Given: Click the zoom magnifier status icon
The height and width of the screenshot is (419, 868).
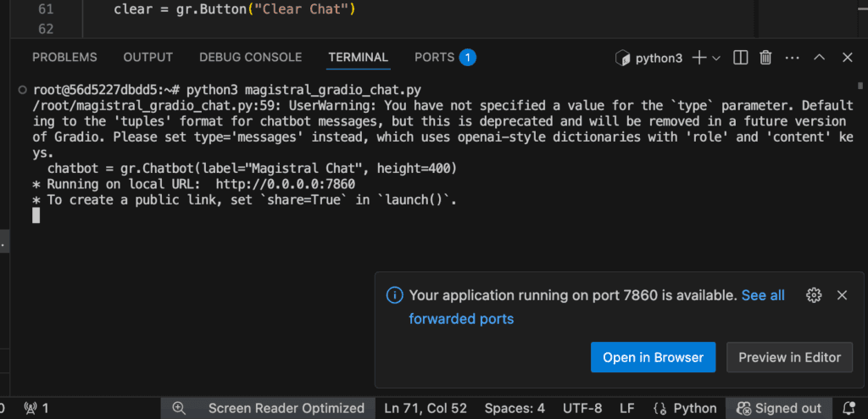Looking at the screenshot, I should click(179, 409).
